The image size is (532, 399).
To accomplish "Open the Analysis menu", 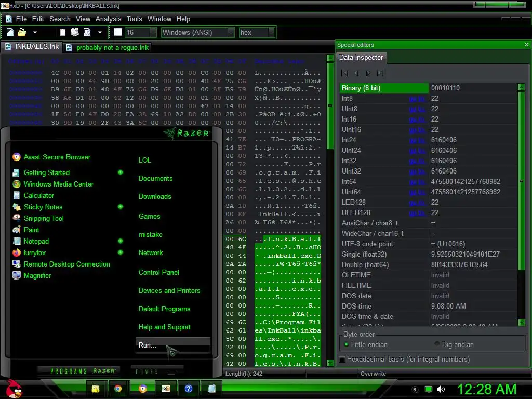I will 108,19.
